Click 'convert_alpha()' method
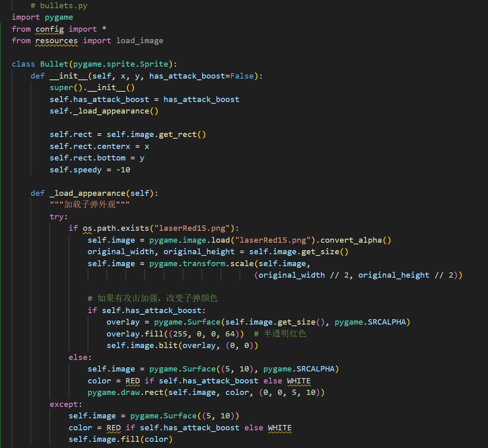488x448 pixels. point(356,240)
